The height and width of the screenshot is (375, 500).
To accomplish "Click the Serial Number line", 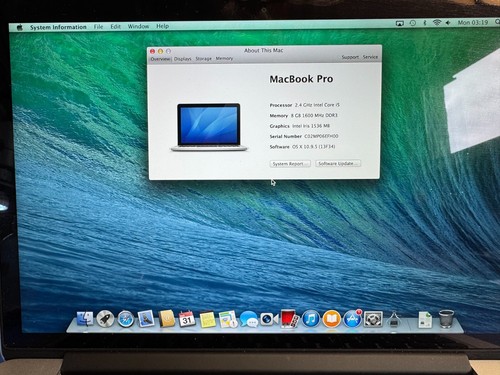I will [x=304, y=136].
